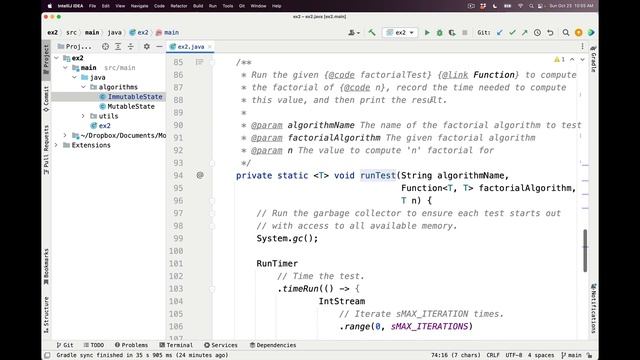640x360 pixels.
Task: Click the rendered-doc toggle icon beside line 85
Action: pos(199,62)
